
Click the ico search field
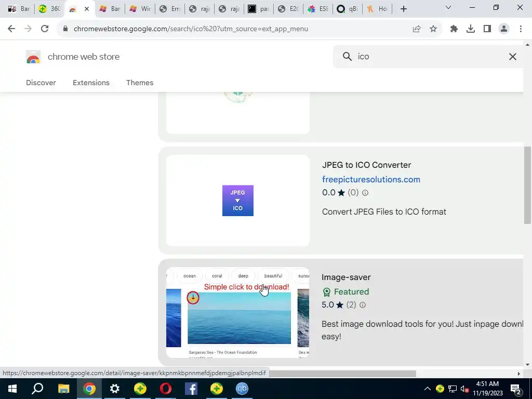[x=429, y=56]
